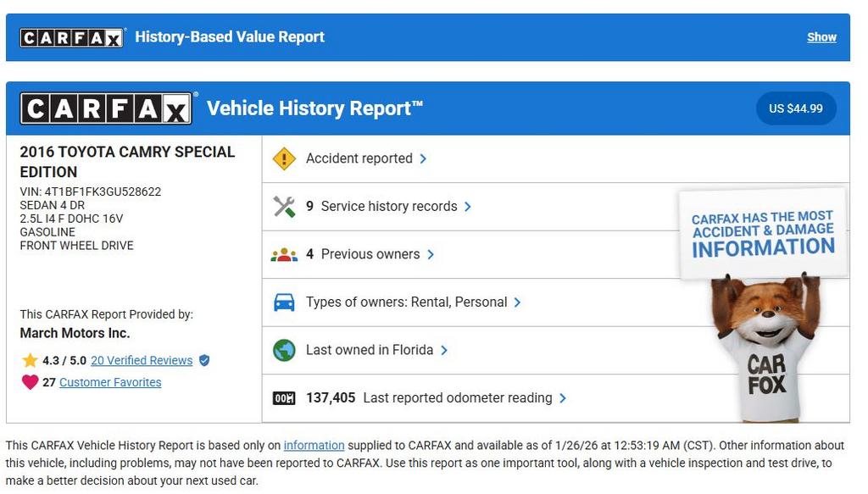Click the verified shield badge icon
Image resolution: width=868 pixels, height=494 pixels.
204,361
